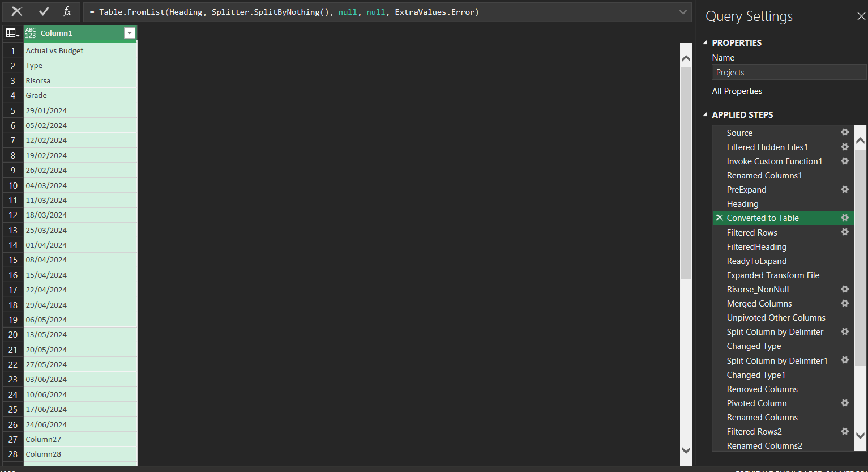Viewport: 868px width, 472px height.
Task: Open settings gear for Filtered Rows2 step
Action: pos(845,431)
